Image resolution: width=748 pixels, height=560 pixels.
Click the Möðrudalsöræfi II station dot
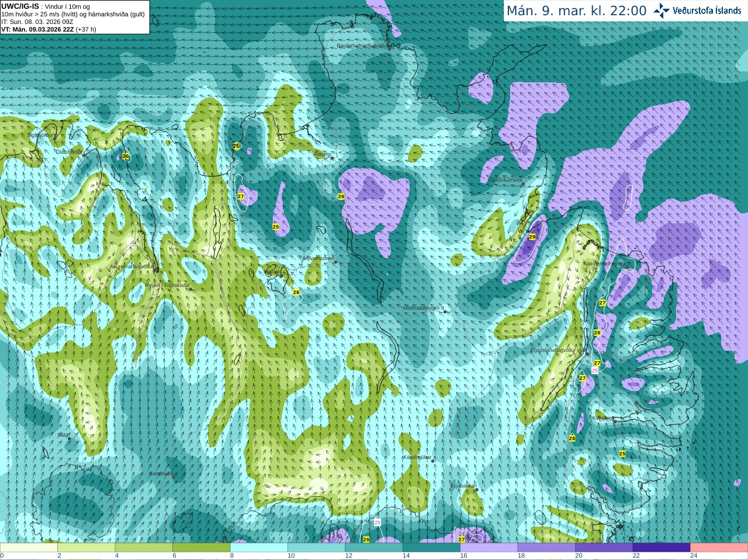coord(445,312)
